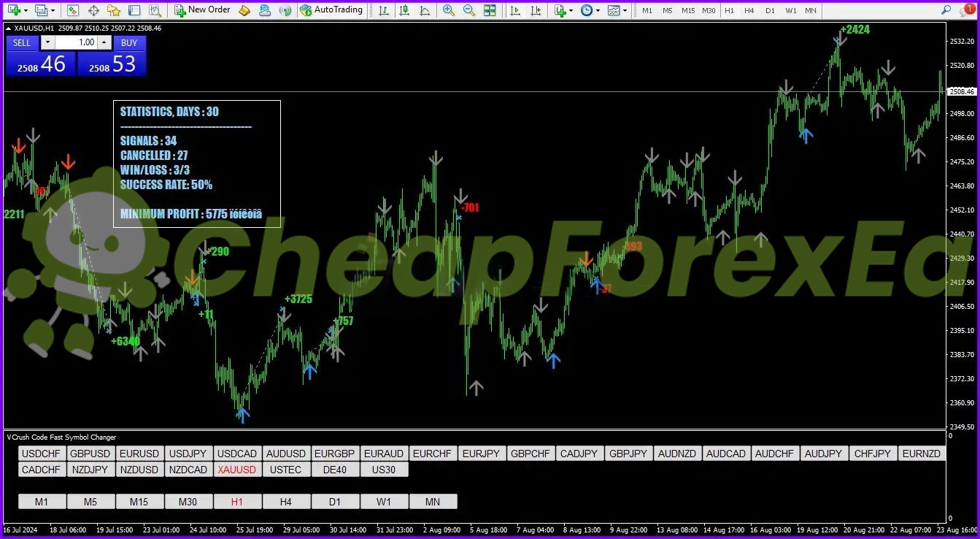Switch symbol to CHFJPY in Symbol Changer
Image resolution: width=980 pixels, height=539 pixels.
pos(873,454)
